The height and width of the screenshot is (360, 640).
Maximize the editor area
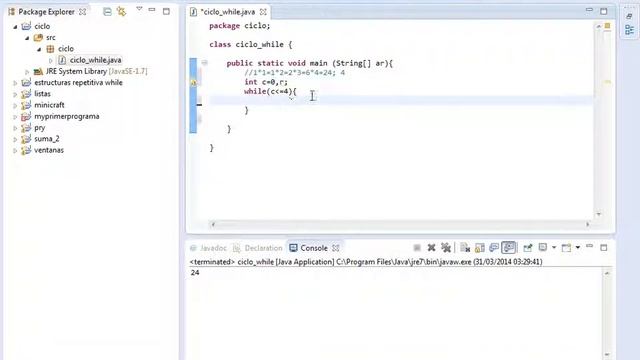click(604, 11)
